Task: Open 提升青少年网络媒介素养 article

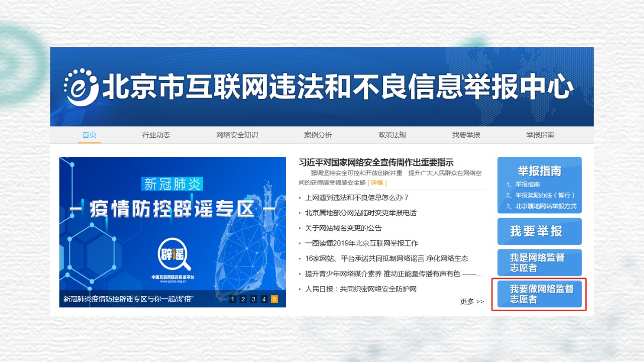Action: 394,274
